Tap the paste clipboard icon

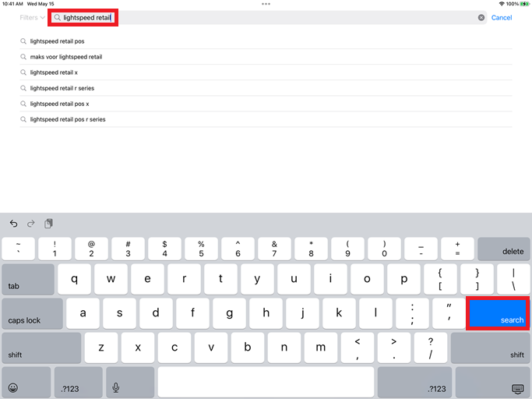click(x=48, y=224)
